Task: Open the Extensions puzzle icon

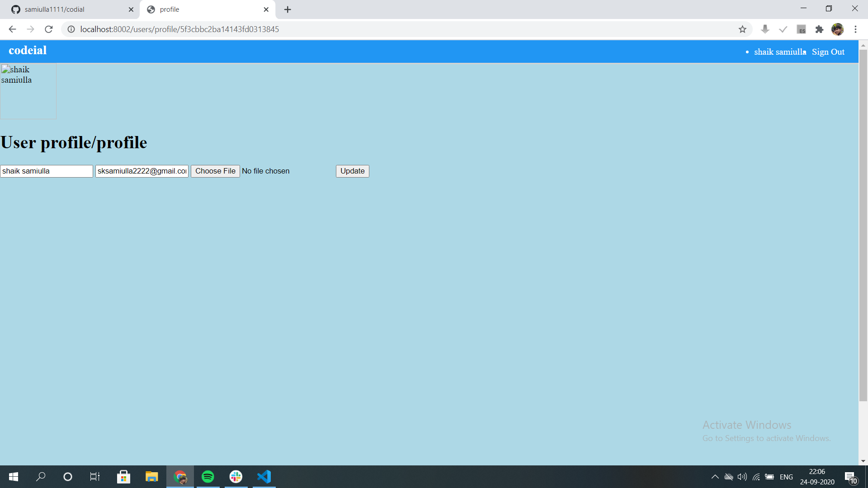Action: [819, 29]
